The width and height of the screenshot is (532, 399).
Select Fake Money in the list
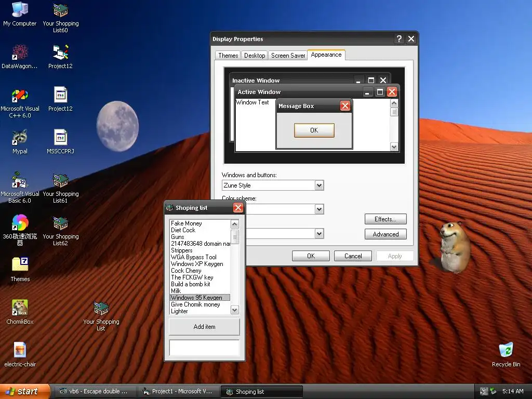pos(200,223)
